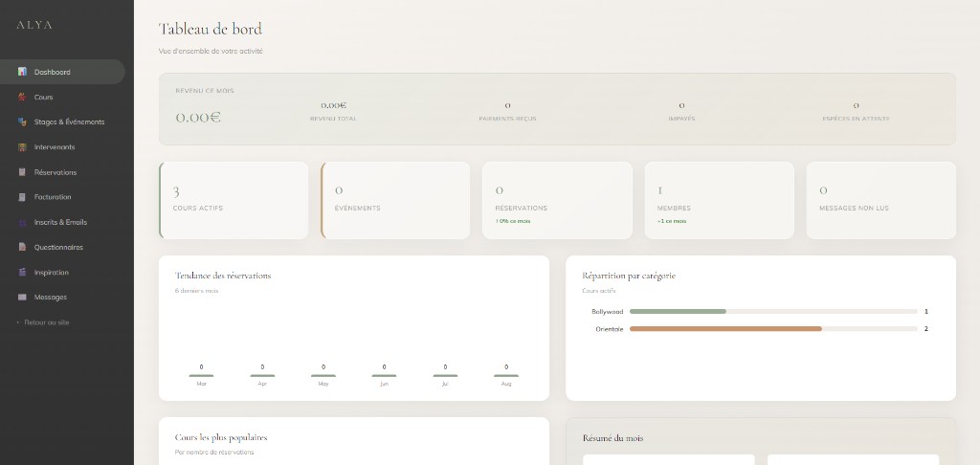
Task: Click the Espèces en attente count
Action: (x=857, y=105)
